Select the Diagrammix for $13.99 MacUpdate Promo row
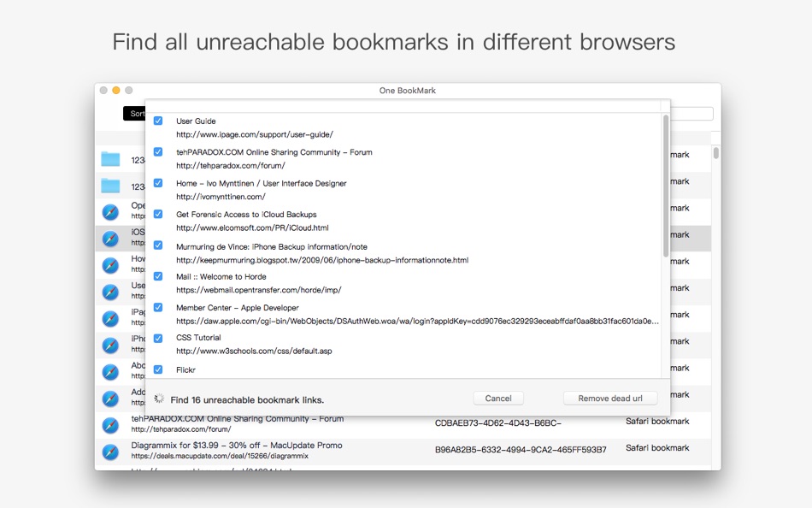Viewport: 812px width, 508px height. (403, 452)
